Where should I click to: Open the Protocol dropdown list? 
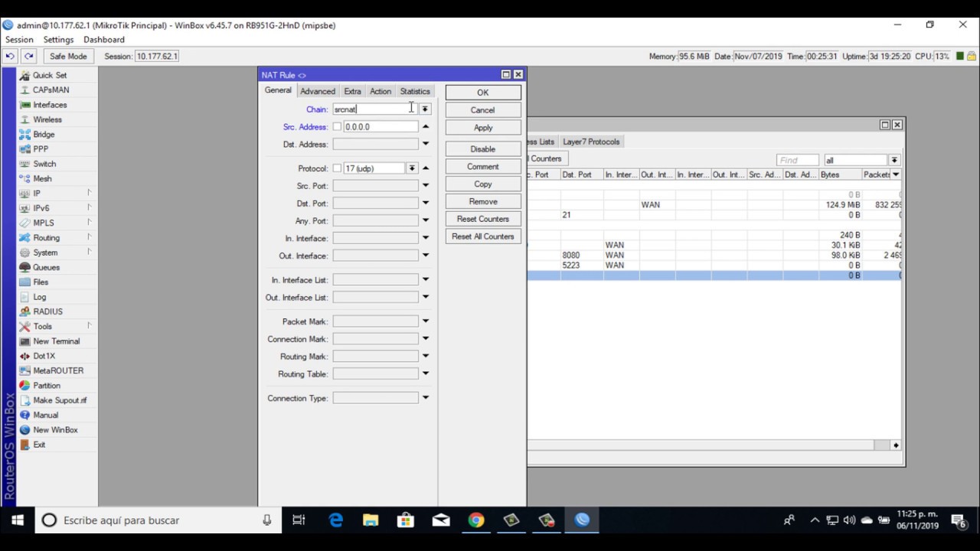click(x=412, y=168)
